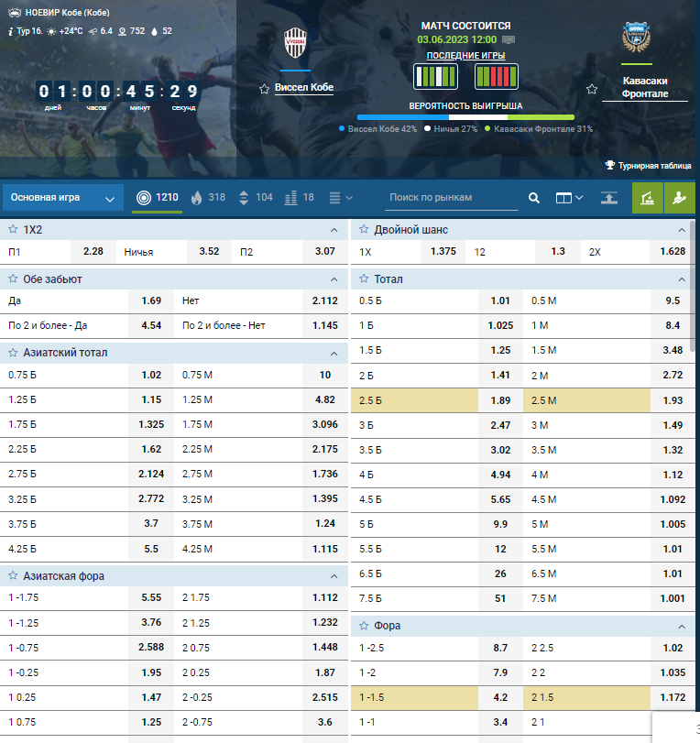
Task: Click the Кавасаки Фронтале club crest
Action: [636, 37]
